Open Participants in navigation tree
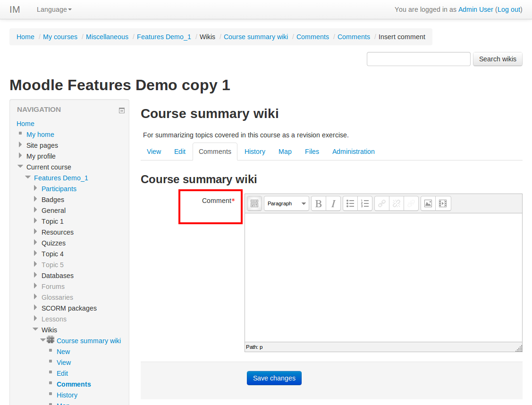The image size is (532, 405). tap(59, 189)
